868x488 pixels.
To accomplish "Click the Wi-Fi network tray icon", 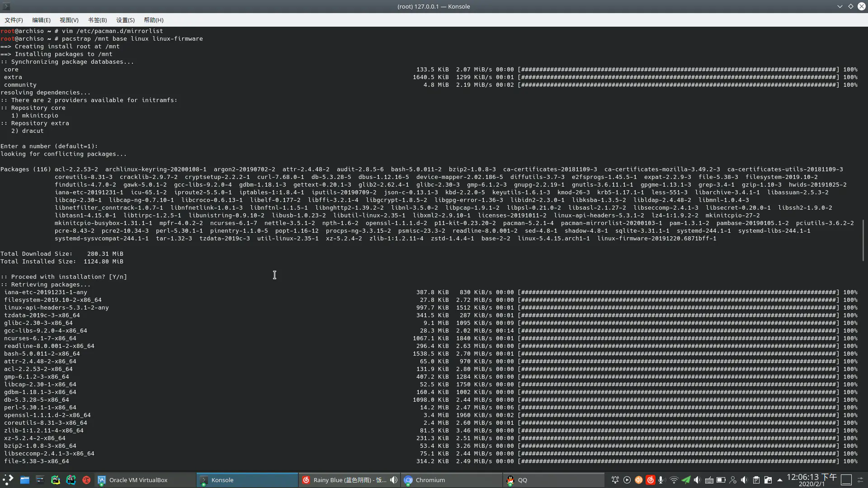I will [674, 480].
